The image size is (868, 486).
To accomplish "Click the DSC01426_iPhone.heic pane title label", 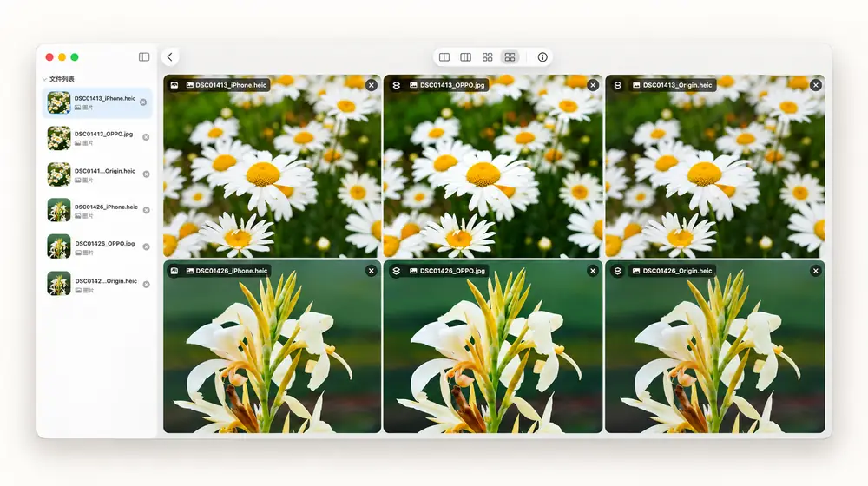I will coord(227,271).
